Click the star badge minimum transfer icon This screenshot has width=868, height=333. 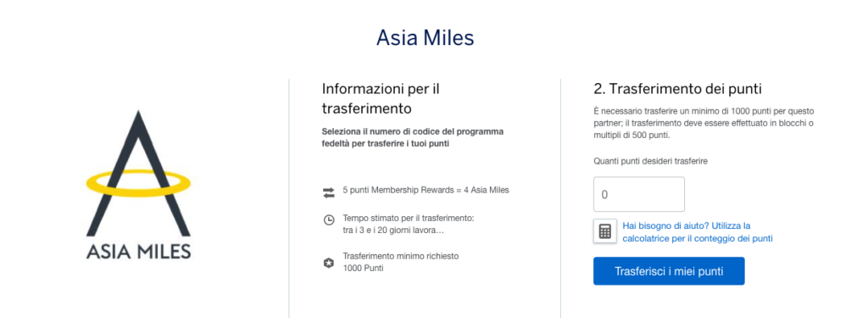[329, 264]
